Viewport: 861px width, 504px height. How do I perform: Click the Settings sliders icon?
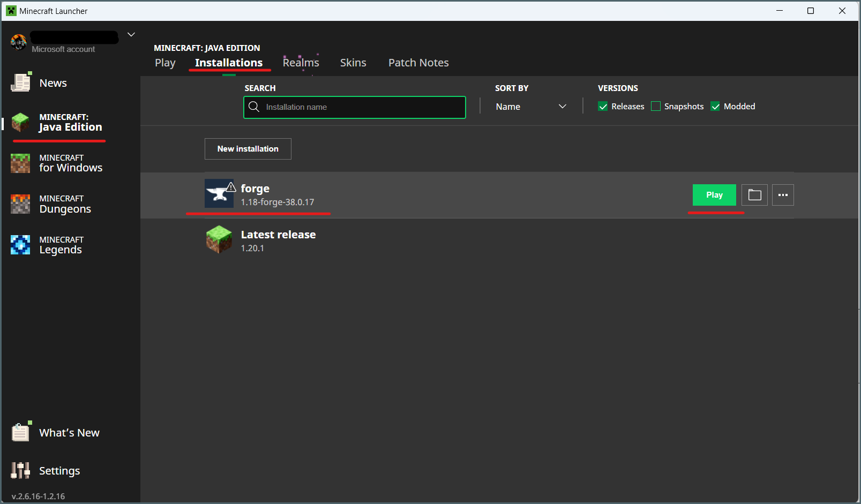point(20,470)
